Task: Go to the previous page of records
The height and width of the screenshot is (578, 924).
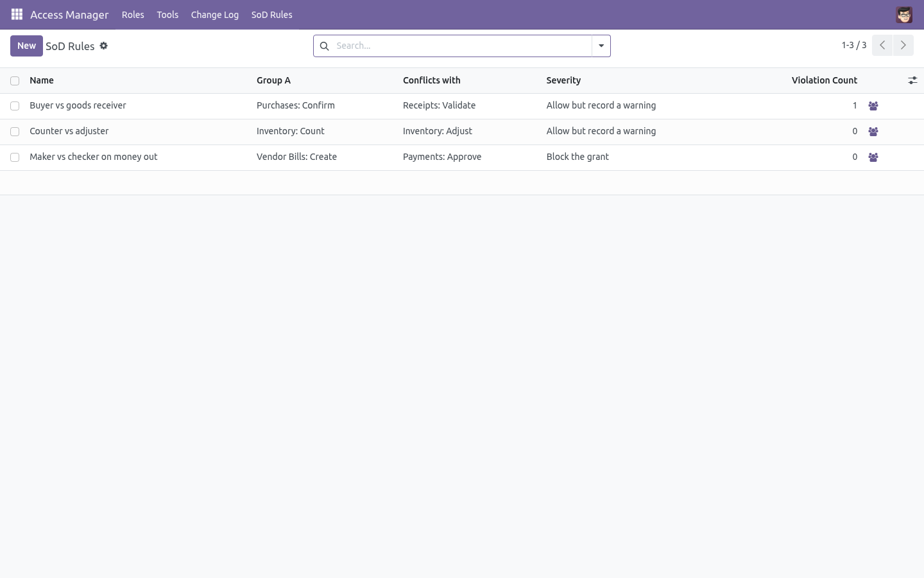Action: click(x=882, y=45)
